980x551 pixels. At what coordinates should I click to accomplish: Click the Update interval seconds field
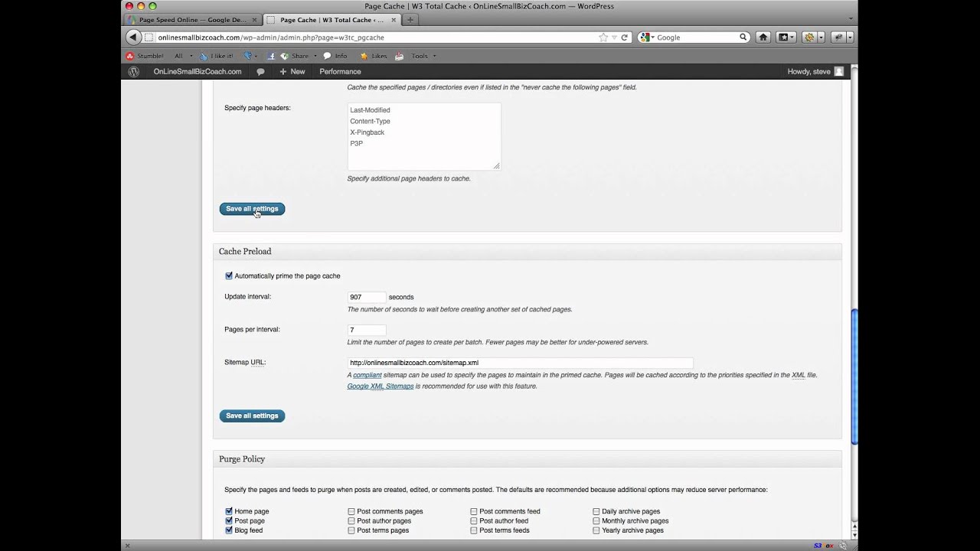[367, 297]
